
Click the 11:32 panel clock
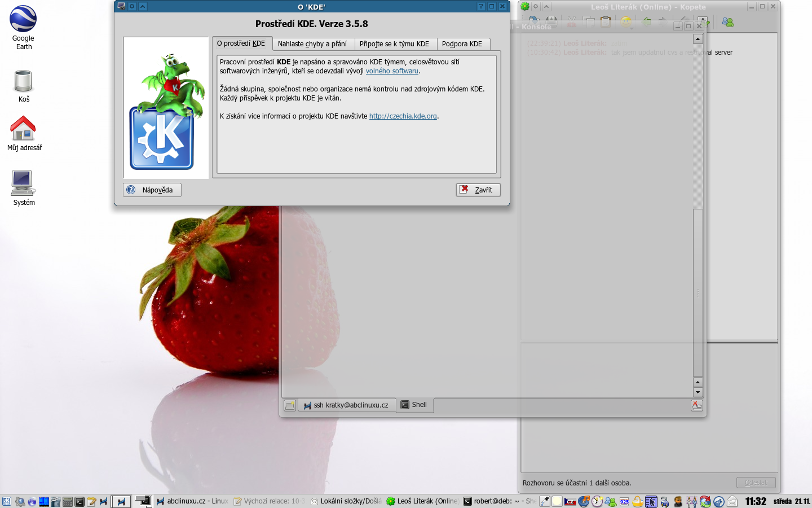(756, 501)
